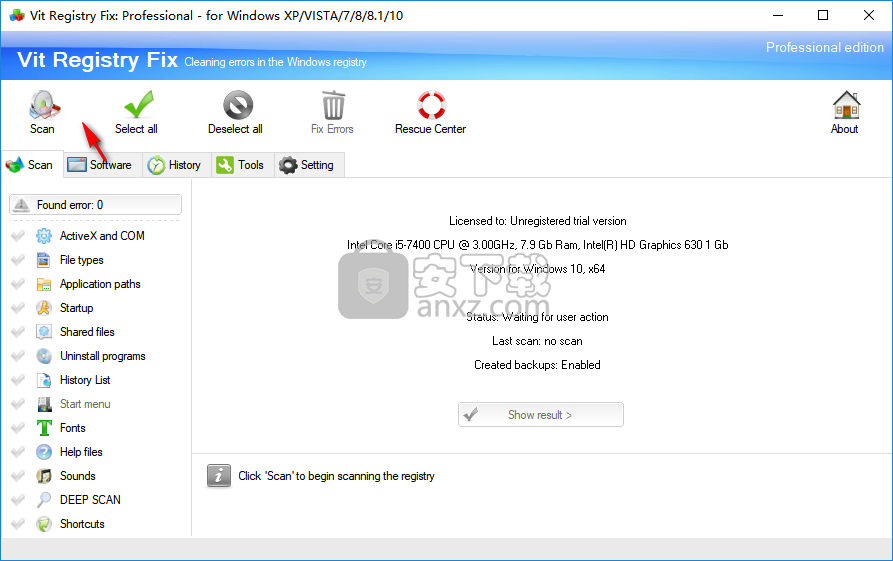The image size is (893, 561).
Task: Toggle the Shortcuts checkmark
Action: click(x=18, y=523)
